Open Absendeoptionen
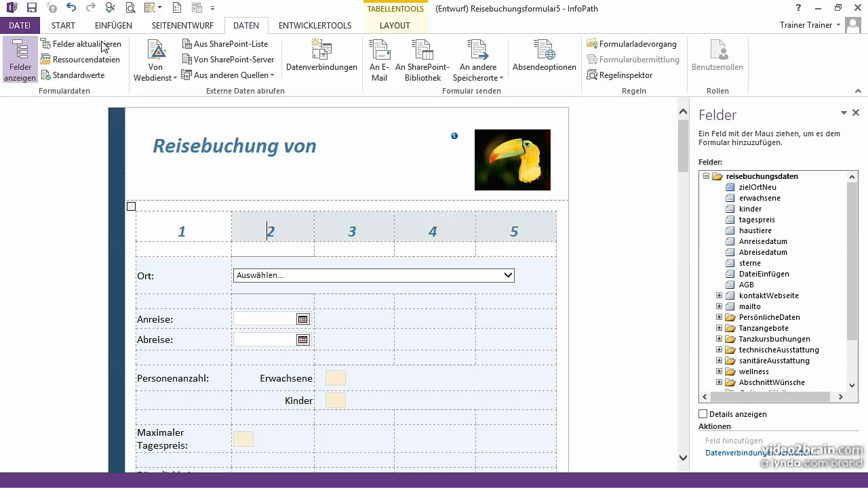Image resolution: width=868 pixels, height=488 pixels. click(x=544, y=56)
